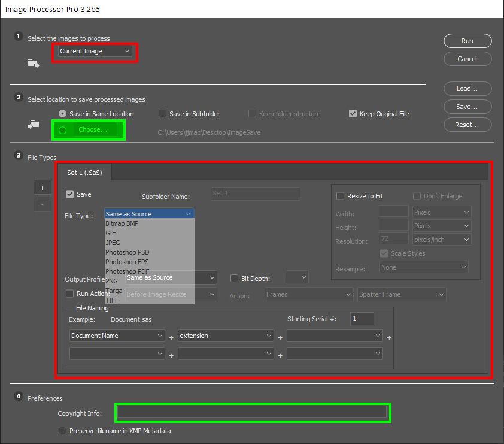Click the Cancel button

[467, 59]
